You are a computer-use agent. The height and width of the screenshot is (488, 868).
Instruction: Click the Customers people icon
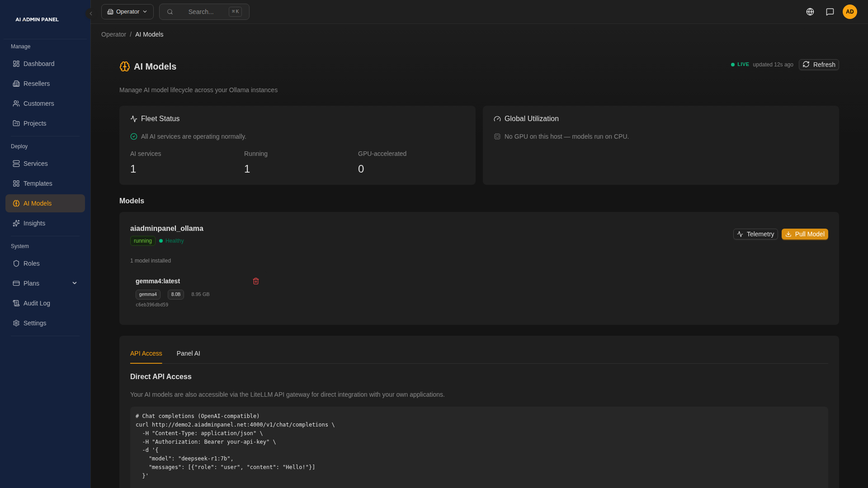click(x=16, y=103)
